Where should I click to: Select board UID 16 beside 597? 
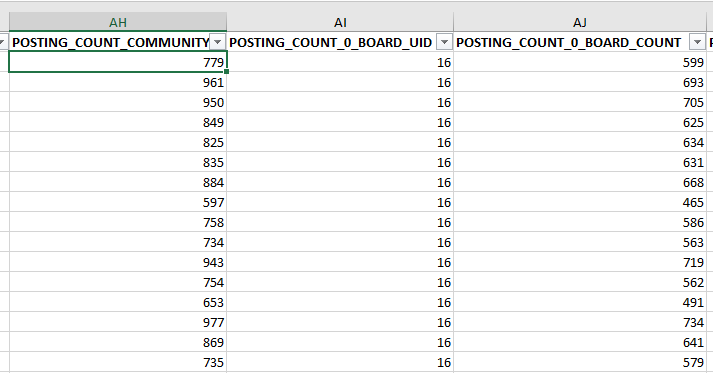pyautogui.click(x=340, y=202)
